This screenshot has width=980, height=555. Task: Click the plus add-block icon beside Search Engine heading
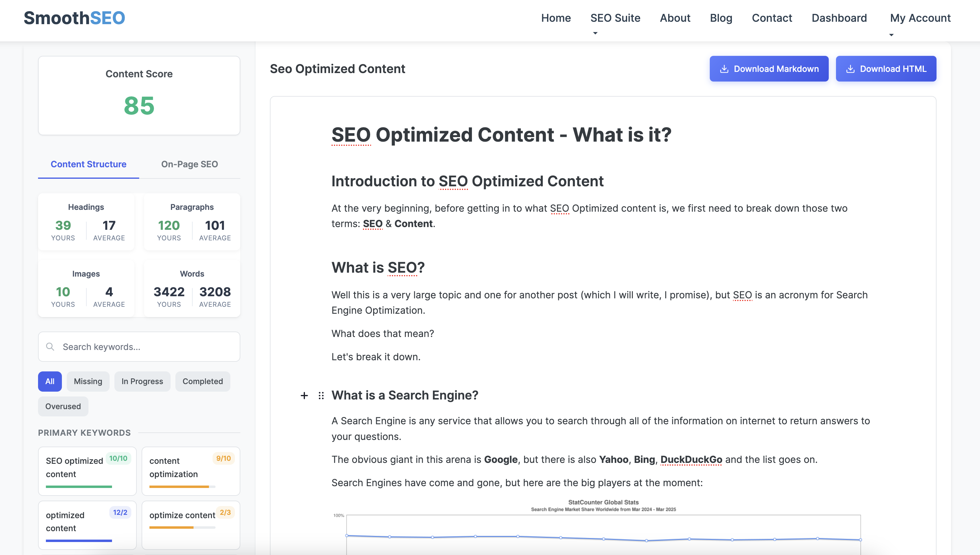click(304, 395)
